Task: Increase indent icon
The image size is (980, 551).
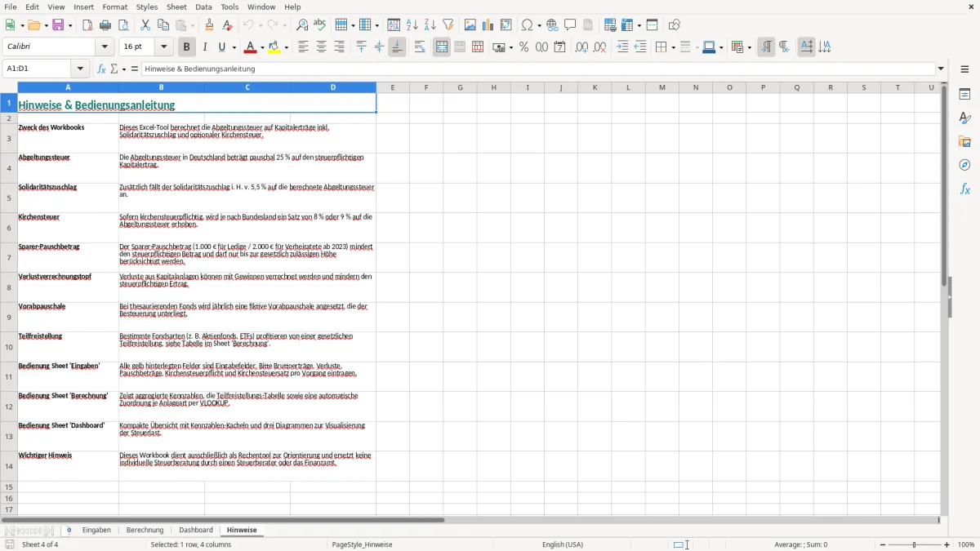Action: click(x=622, y=47)
